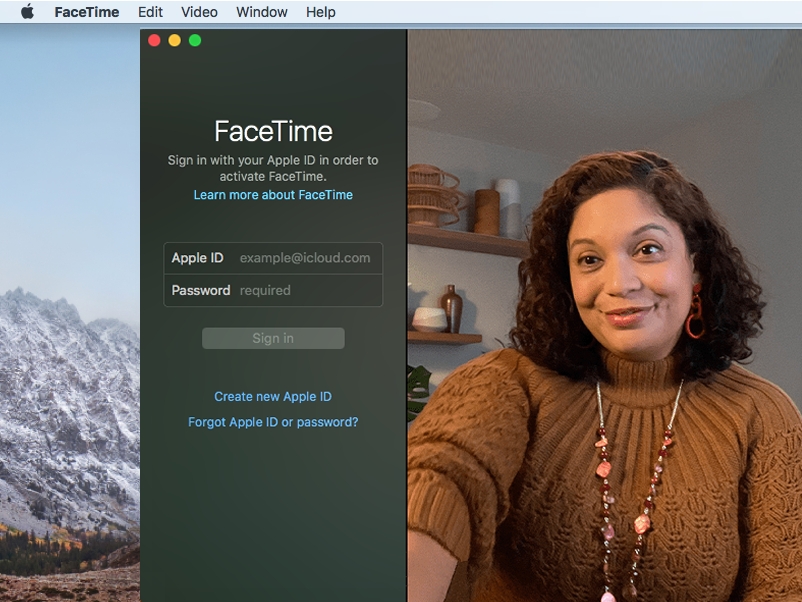
Task: Open the FaceTime application menu
Action: pyautogui.click(x=86, y=12)
